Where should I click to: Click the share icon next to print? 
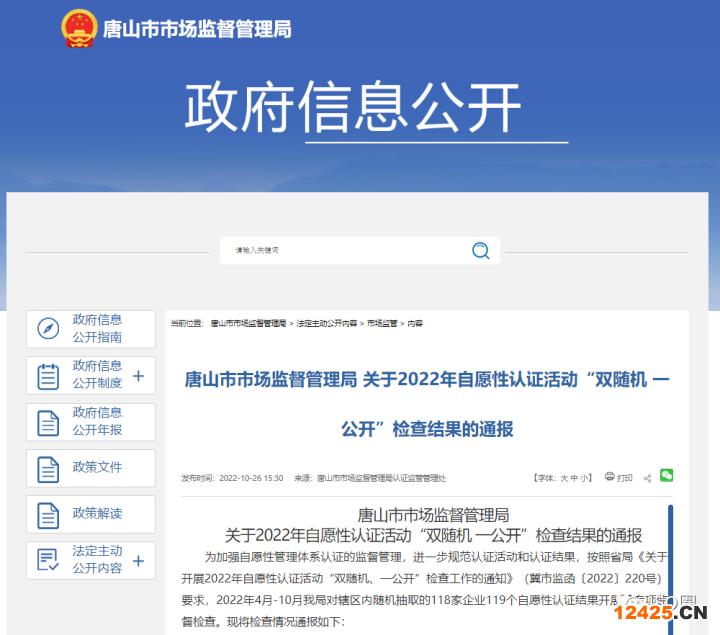(647, 478)
